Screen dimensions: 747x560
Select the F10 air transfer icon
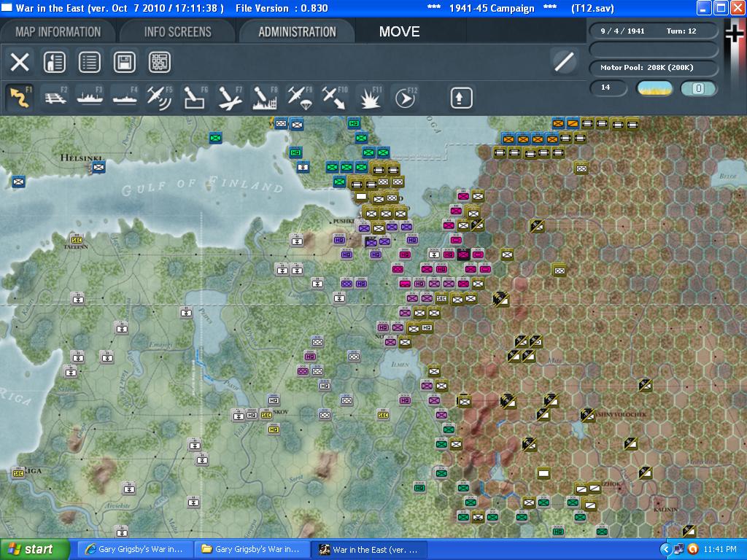[x=334, y=98]
